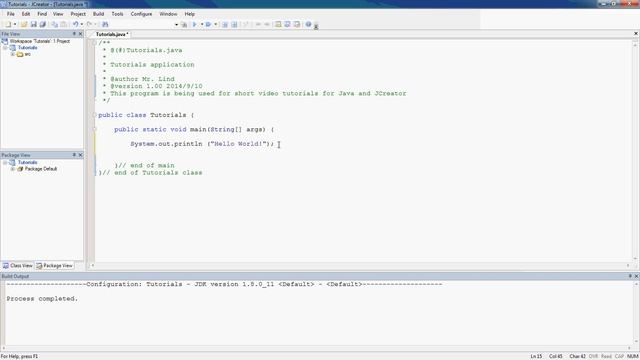Click the editor vertical scrollbar
Viewport: 640px width, 360px height.
[x=635, y=151]
